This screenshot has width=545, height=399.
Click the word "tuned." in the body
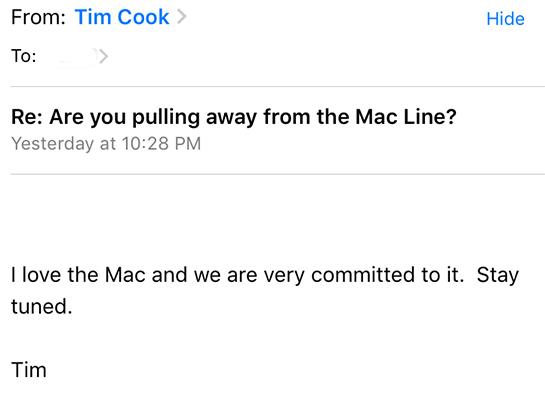click(x=42, y=307)
